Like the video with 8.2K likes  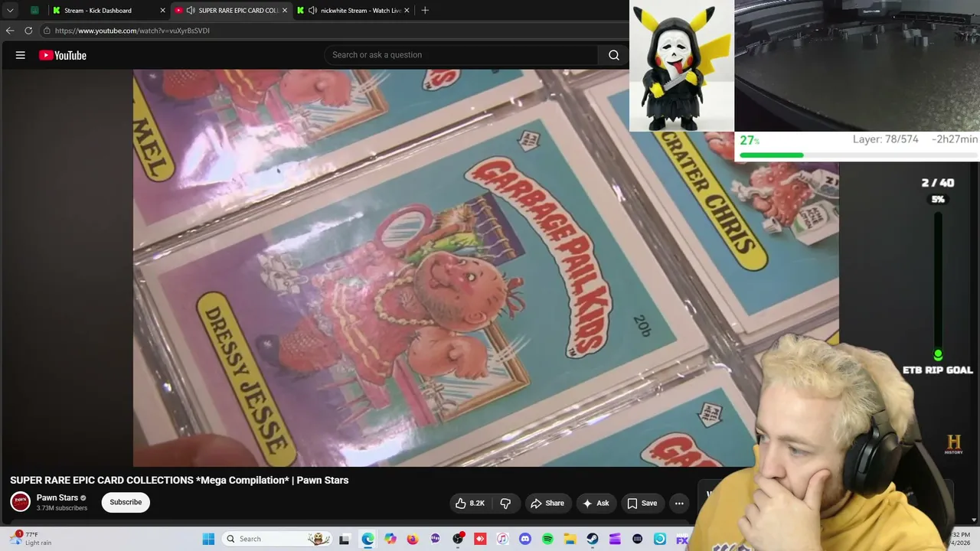(470, 503)
